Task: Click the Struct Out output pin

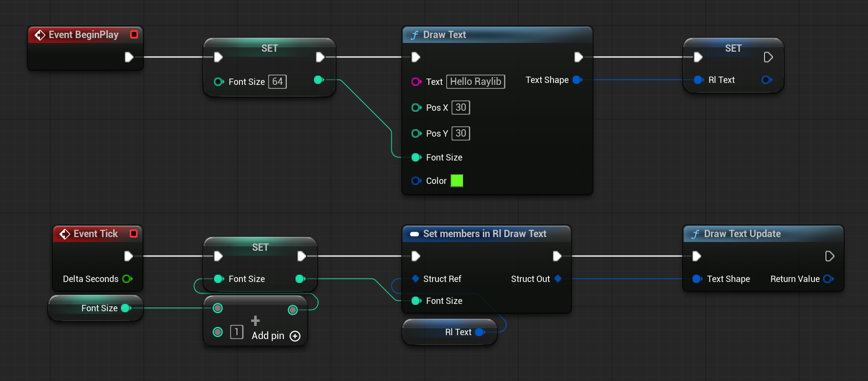Action: (x=558, y=279)
